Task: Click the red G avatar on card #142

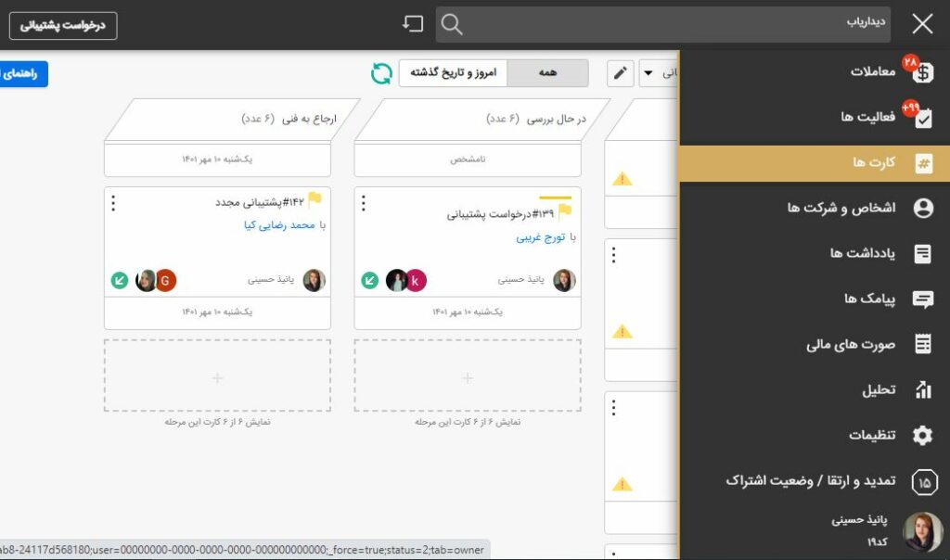Action: point(165,280)
